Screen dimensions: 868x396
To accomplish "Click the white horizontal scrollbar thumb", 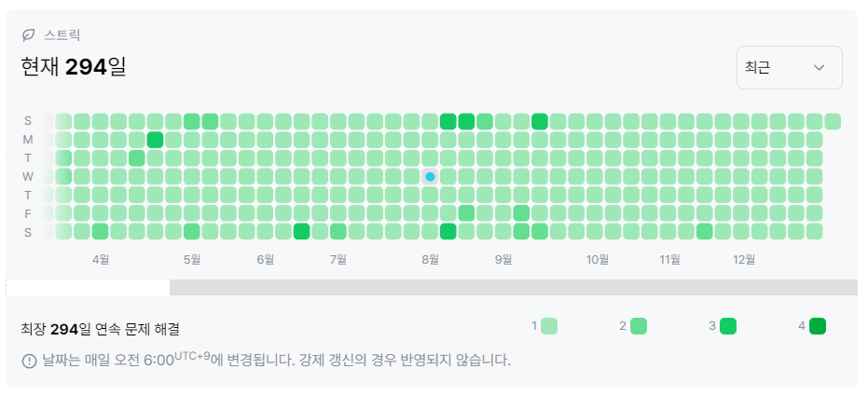I will coord(88,287).
